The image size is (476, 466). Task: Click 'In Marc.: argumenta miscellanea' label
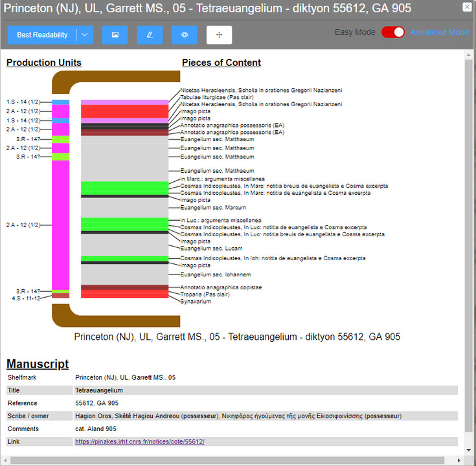(x=222, y=179)
